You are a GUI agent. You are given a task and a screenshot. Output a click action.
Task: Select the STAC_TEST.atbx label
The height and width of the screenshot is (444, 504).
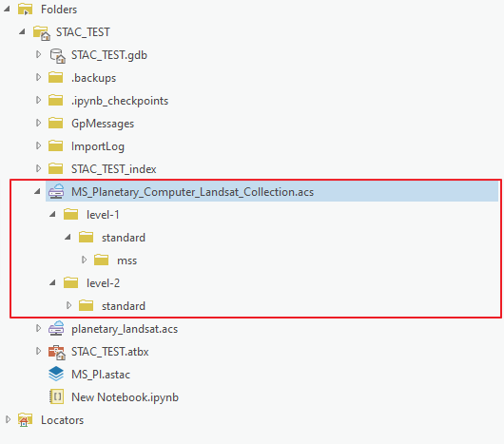(x=110, y=352)
